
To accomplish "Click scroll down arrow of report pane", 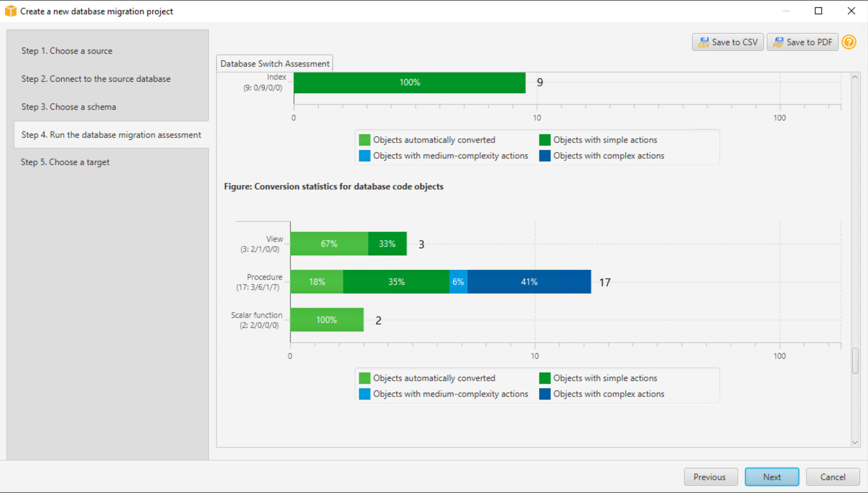I will click(x=855, y=442).
